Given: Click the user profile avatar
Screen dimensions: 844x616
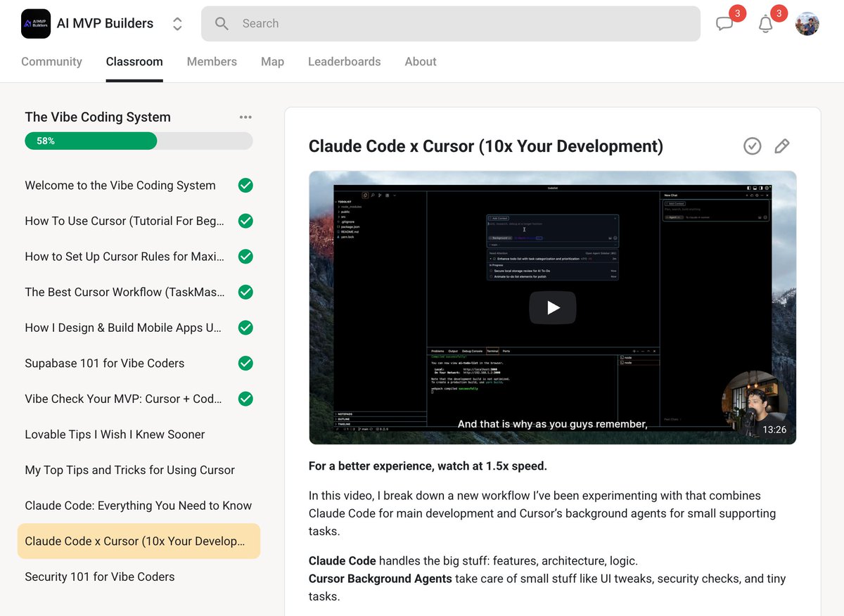Looking at the screenshot, I should 807,24.
